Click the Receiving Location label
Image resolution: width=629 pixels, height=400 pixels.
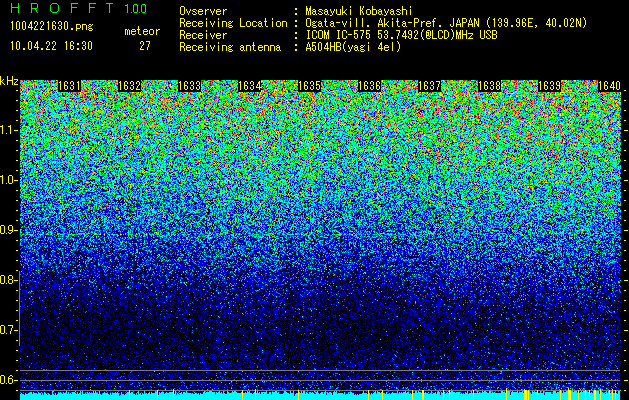(233, 23)
